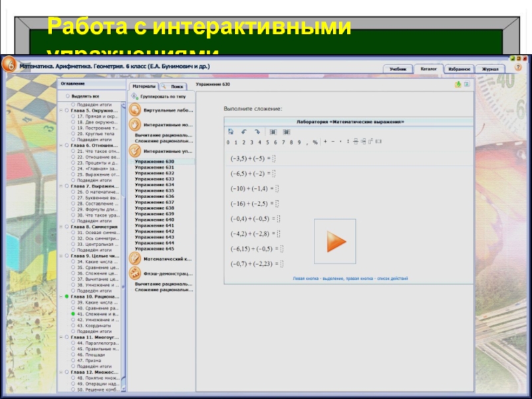Click the window icon beside the green arrow
The height and width of the screenshot is (399, 532).
click(x=467, y=84)
